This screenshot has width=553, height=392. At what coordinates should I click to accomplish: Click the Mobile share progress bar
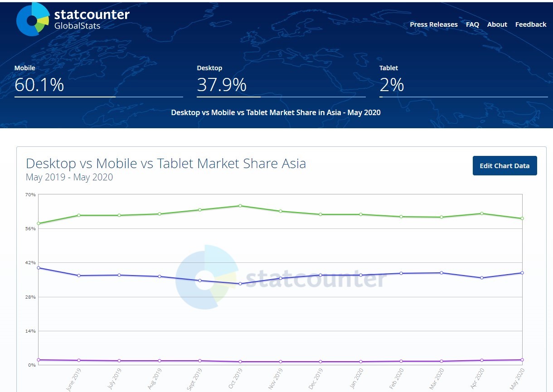[98, 97]
